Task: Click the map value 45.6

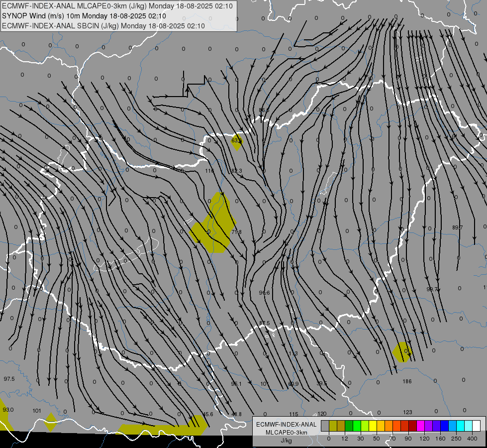Action: coord(208,414)
